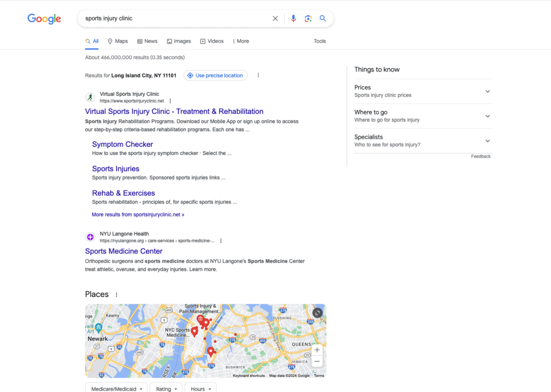Open the Hours filter dropdown
Image resolution: width=551 pixels, height=392 pixels.
click(x=201, y=388)
